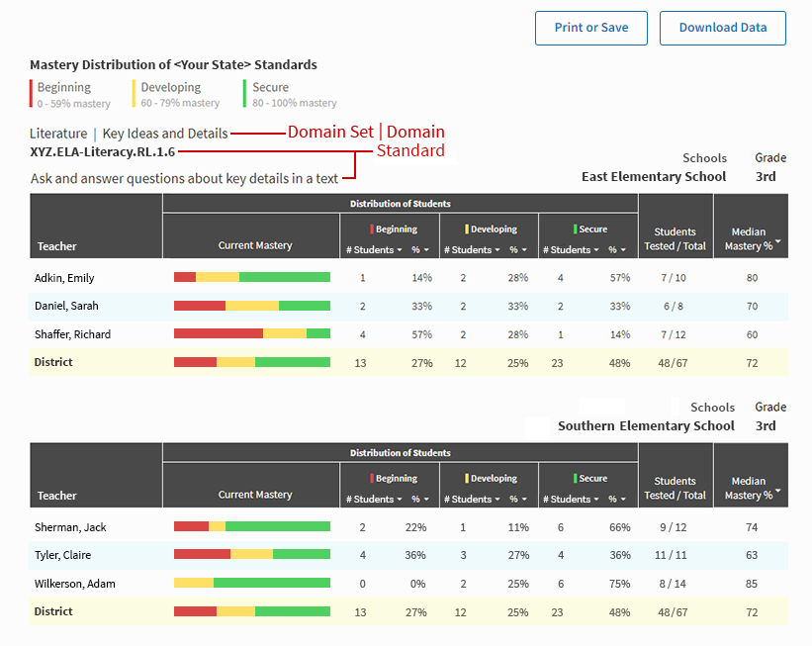Click the XYZ.ELA-Literacy.RL.1.6 standard code
The image size is (812, 646).
[x=103, y=151]
